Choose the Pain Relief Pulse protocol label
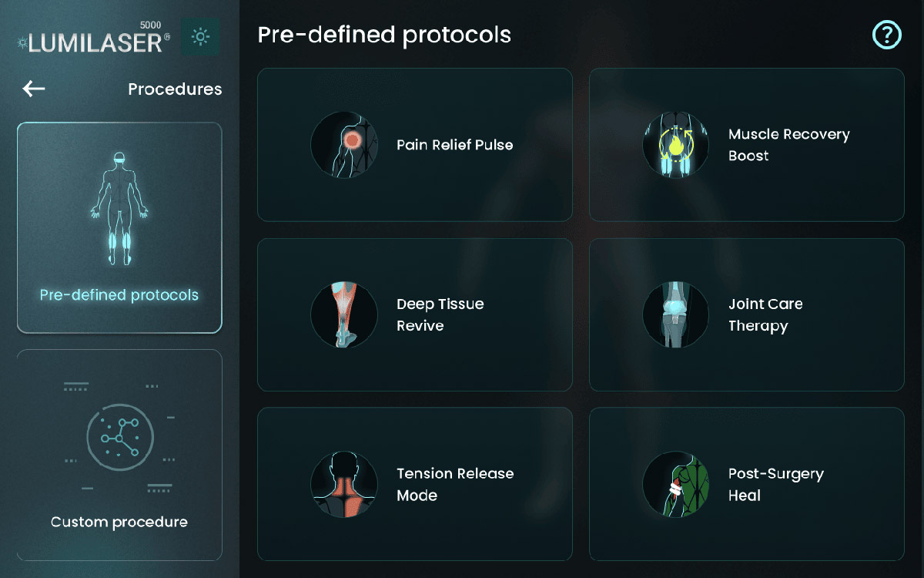924x578 pixels. 454,145
